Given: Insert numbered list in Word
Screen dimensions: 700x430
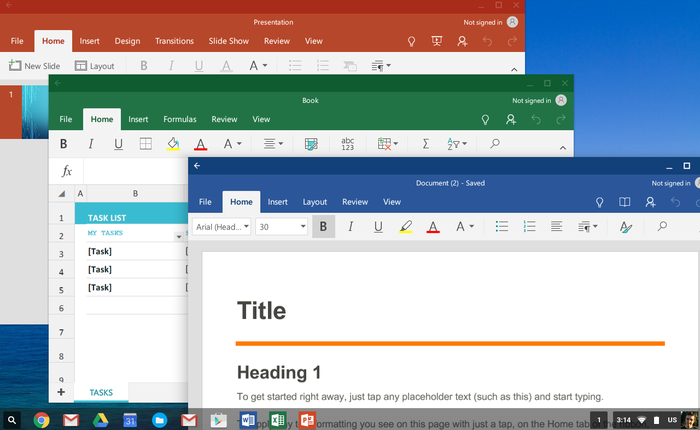Looking at the screenshot, I should tap(529, 226).
